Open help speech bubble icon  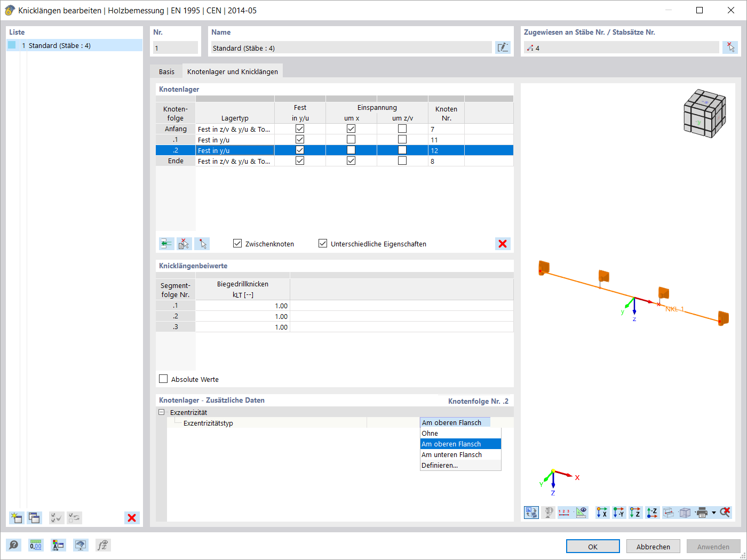(13, 545)
